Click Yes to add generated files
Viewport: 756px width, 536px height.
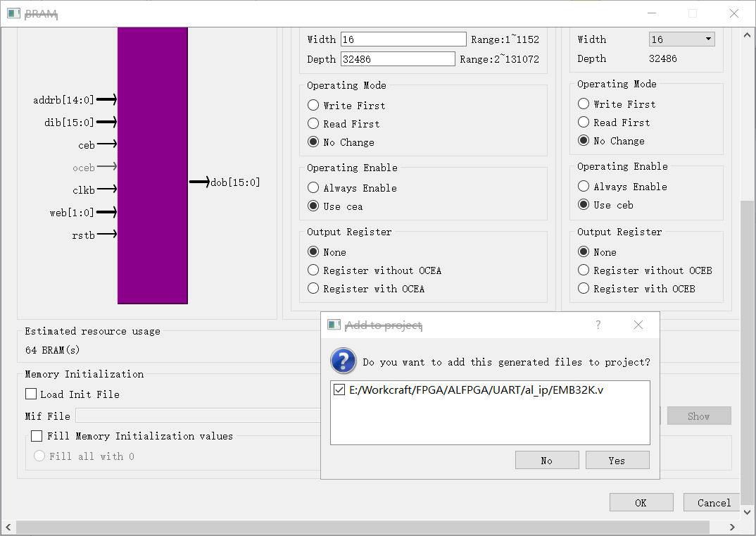[617, 460]
